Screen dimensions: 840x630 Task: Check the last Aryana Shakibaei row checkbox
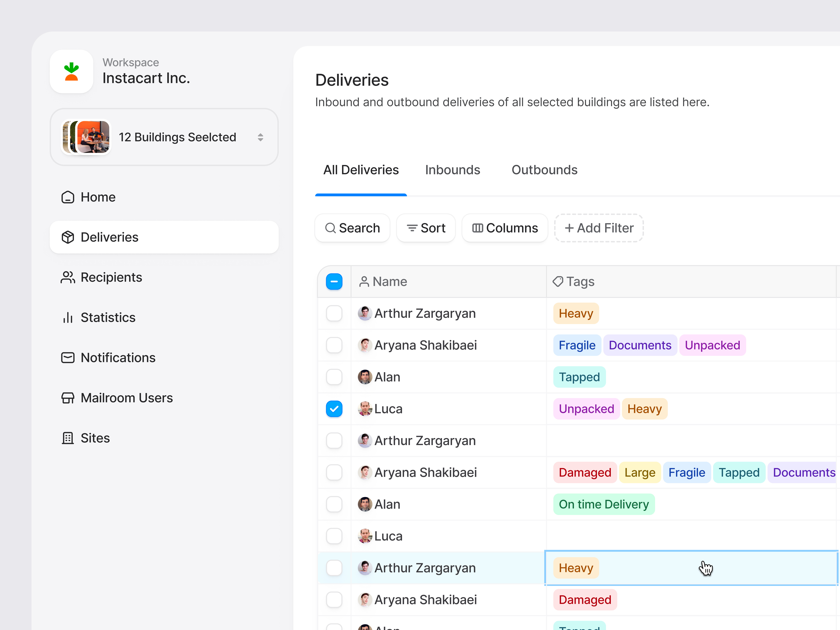[334, 600]
